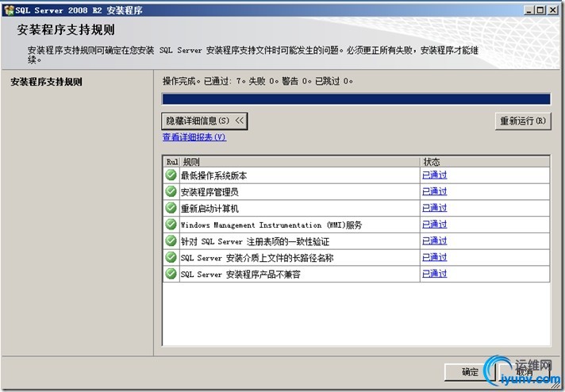565x392 pixels.
Task: Click the 确定 button
Action: 471,372
